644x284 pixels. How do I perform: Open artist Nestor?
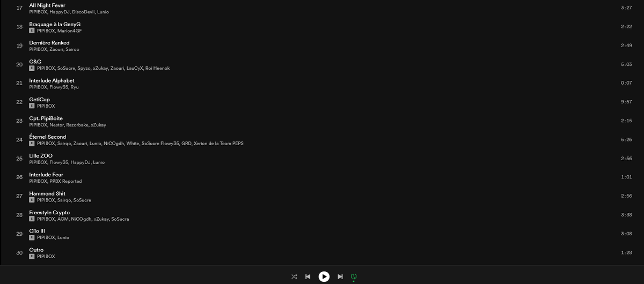tap(56, 125)
